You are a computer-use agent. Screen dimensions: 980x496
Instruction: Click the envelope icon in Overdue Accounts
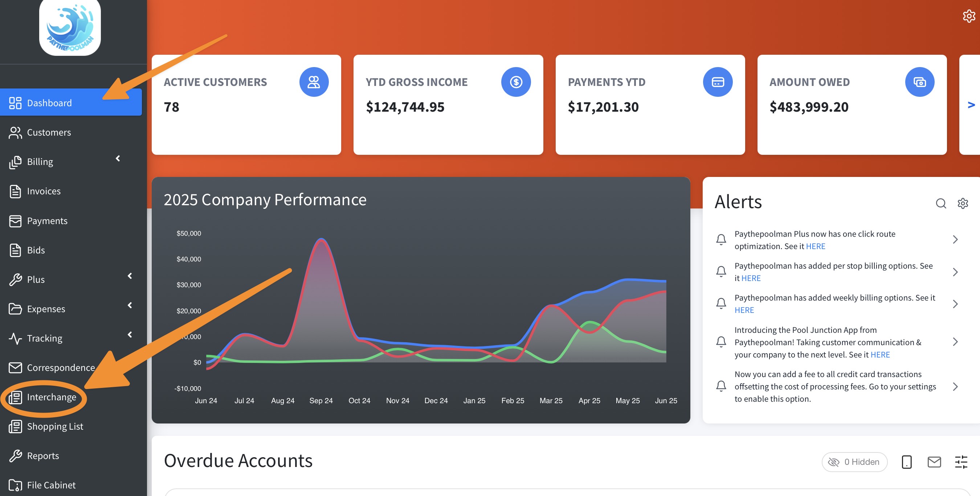click(x=934, y=462)
